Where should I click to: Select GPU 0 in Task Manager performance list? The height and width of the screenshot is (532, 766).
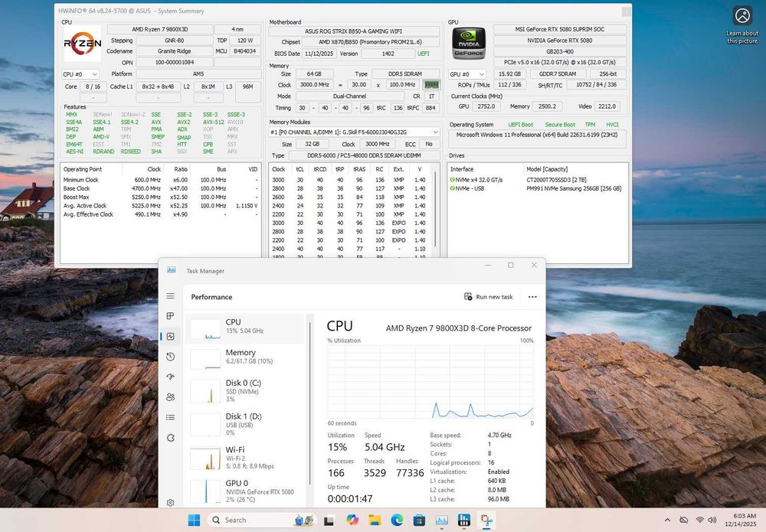(x=245, y=491)
